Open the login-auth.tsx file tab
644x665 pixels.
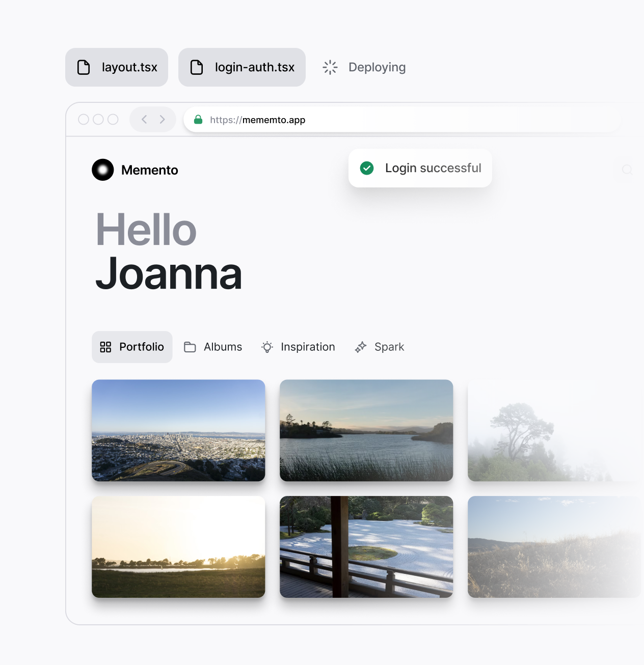[x=242, y=67]
